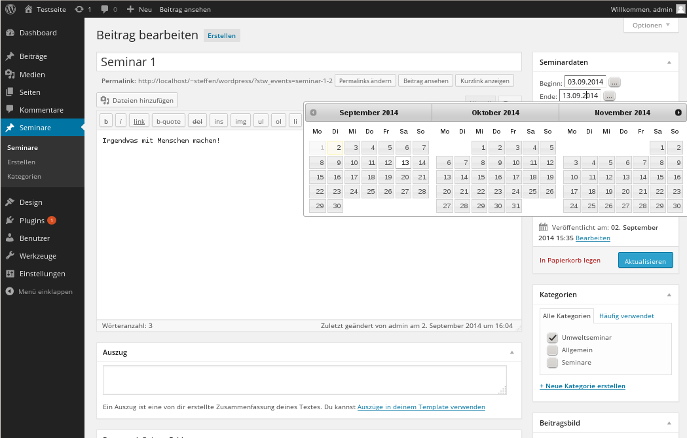The image size is (687, 438).
Task: Open the Medien section icon
Action: (9, 74)
